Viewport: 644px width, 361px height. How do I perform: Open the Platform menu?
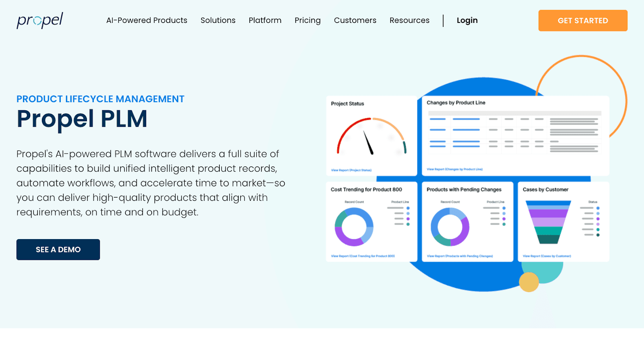click(x=265, y=20)
